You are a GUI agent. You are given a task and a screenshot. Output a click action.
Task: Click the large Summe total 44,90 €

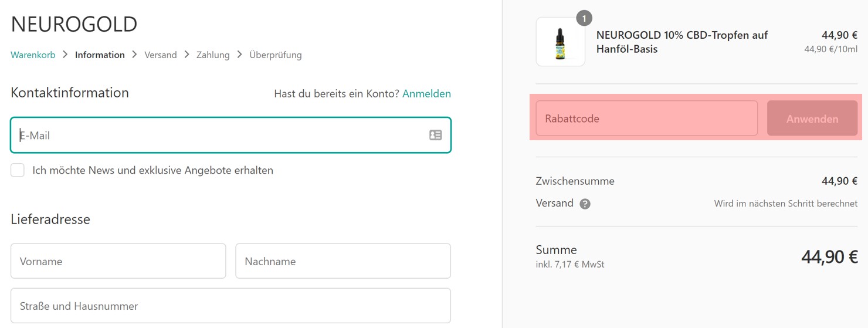[x=829, y=256]
